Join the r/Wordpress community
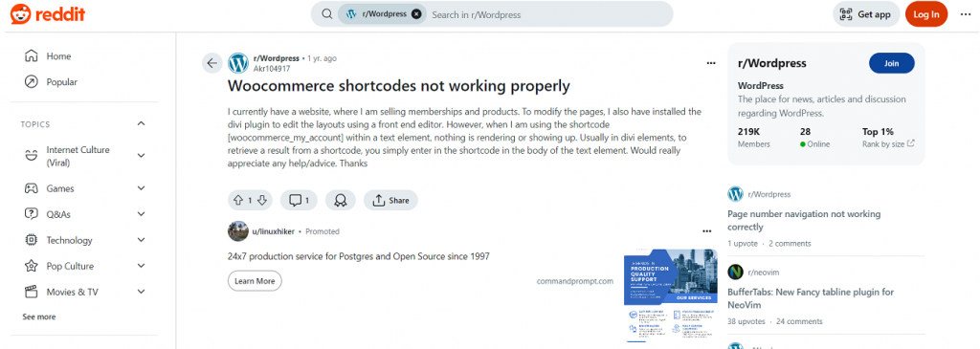The width and height of the screenshot is (980, 349). pyautogui.click(x=891, y=63)
